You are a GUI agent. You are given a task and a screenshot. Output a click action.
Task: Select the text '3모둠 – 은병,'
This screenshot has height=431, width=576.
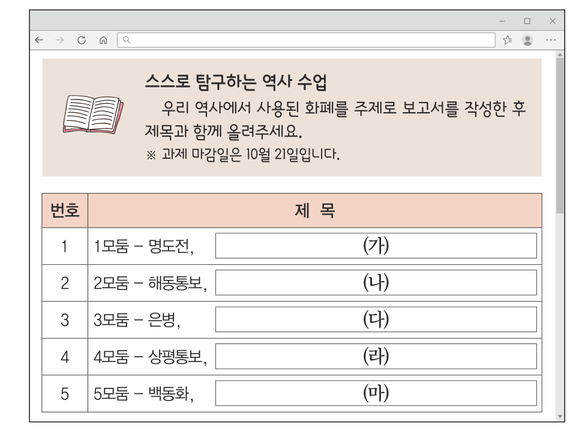[x=137, y=320]
